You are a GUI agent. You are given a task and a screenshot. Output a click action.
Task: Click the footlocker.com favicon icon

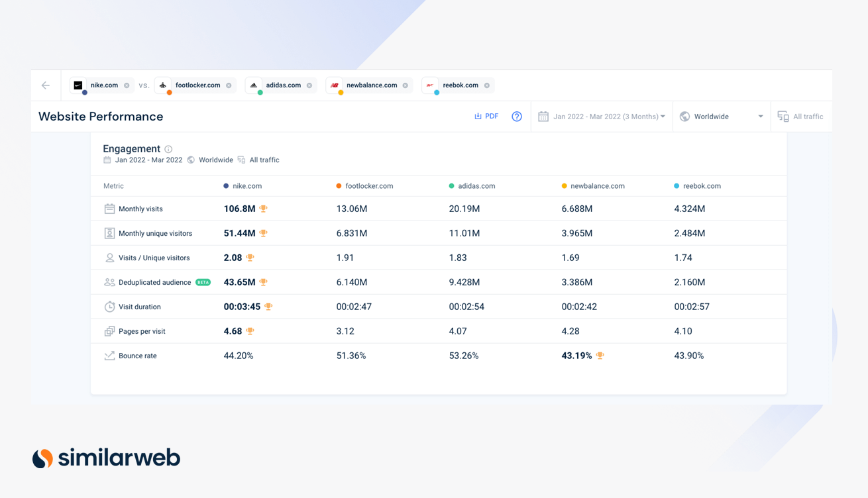click(x=163, y=85)
